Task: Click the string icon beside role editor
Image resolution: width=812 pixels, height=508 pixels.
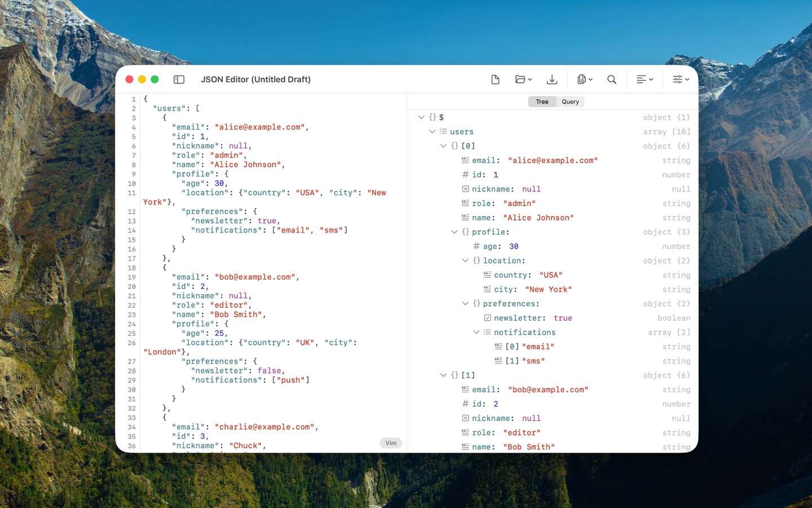Action: [466, 432]
